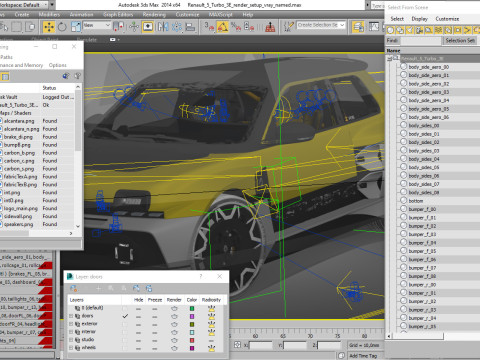480x360 pixels.
Task: Toggle 3D Snaps in main toolbar
Action: 209,27
